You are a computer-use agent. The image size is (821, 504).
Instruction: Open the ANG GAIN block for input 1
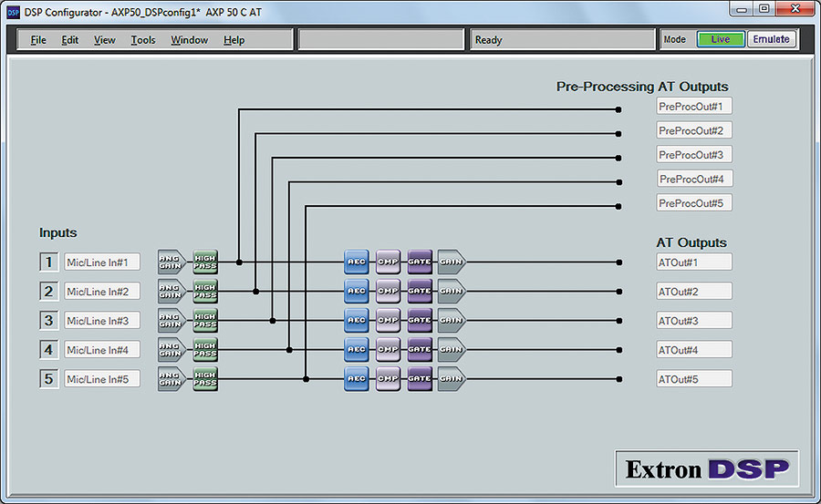coord(170,262)
